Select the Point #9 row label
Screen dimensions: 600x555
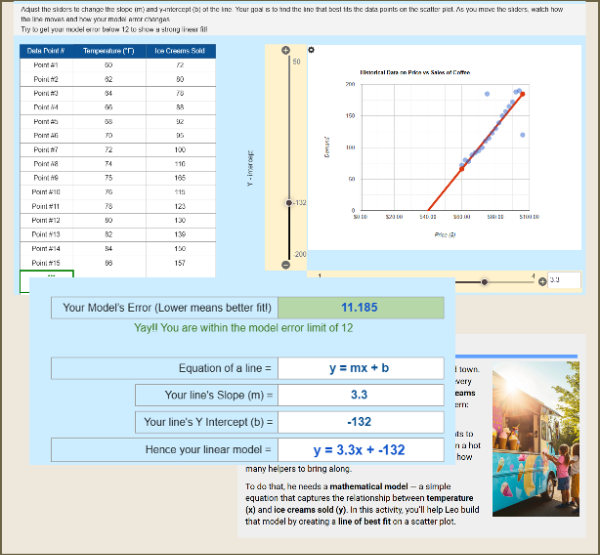point(46,178)
